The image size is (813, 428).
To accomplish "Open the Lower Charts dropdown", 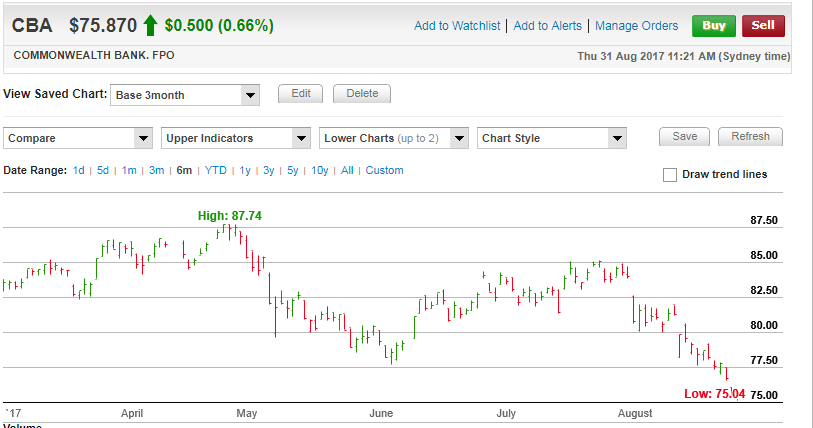I will pyautogui.click(x=394, y=138).
